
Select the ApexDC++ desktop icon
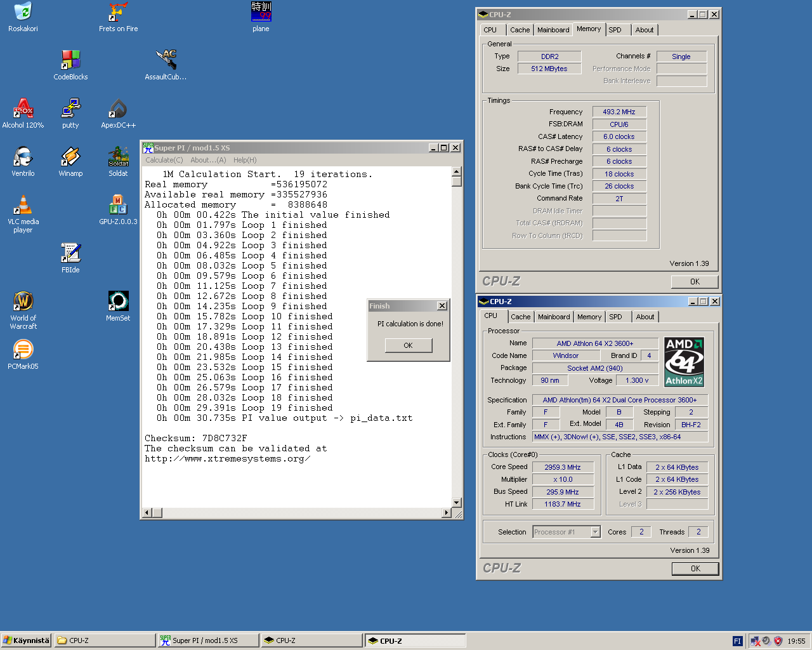[x=118, y=114]
